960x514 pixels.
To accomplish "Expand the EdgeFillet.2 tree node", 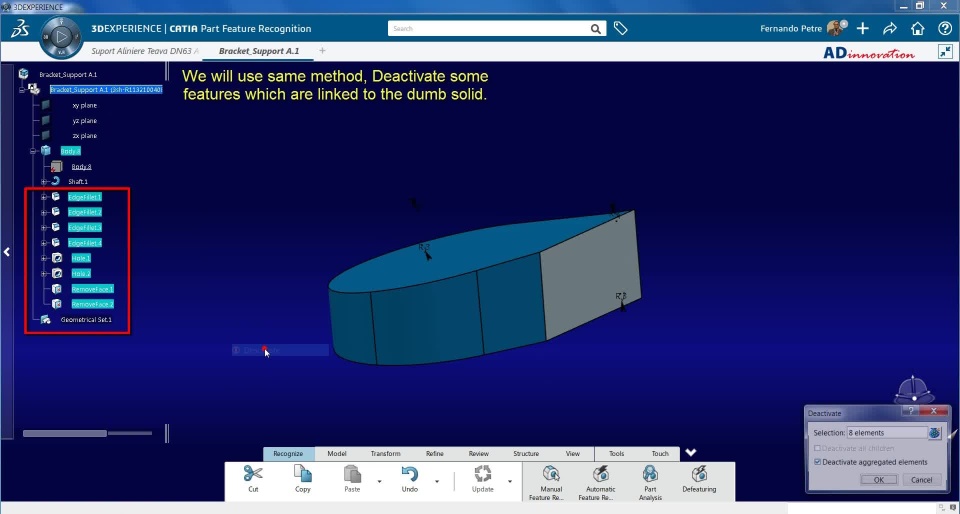I will (43, 212).
